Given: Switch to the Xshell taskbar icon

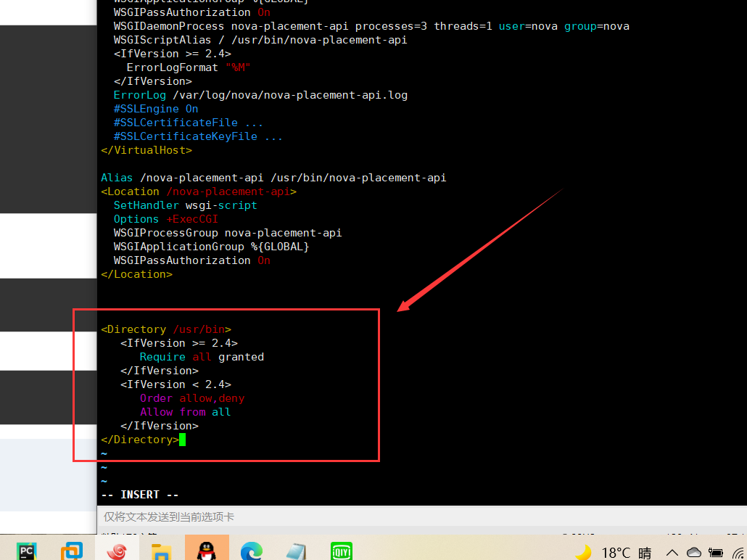Looking at the screenshot, I should click(x=117, y=552).
